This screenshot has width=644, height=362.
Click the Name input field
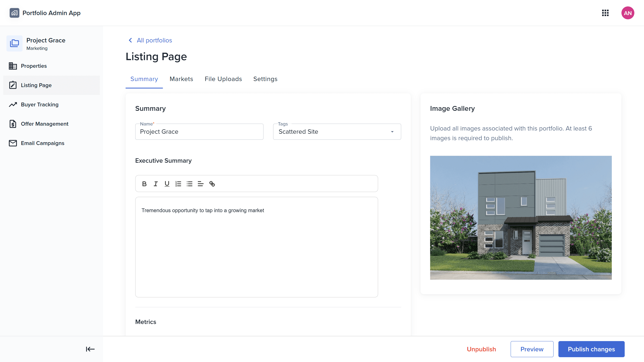pos(199,132)
